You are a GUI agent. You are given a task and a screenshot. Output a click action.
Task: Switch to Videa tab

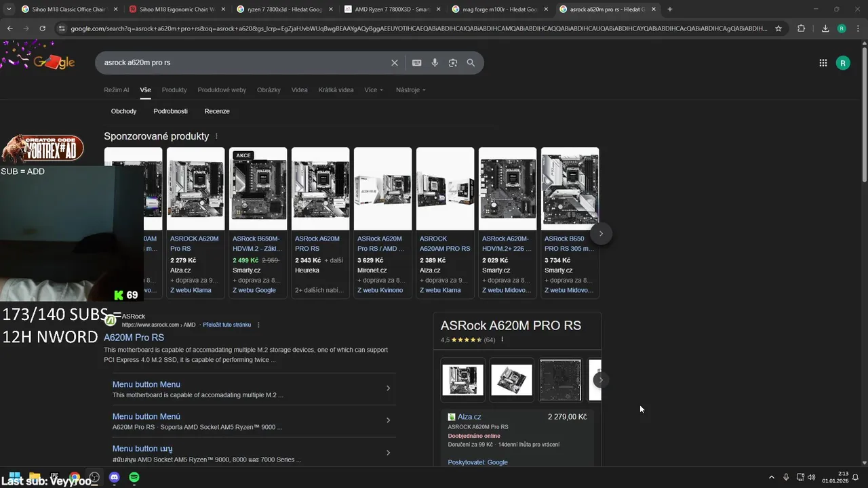pos(299,90)
